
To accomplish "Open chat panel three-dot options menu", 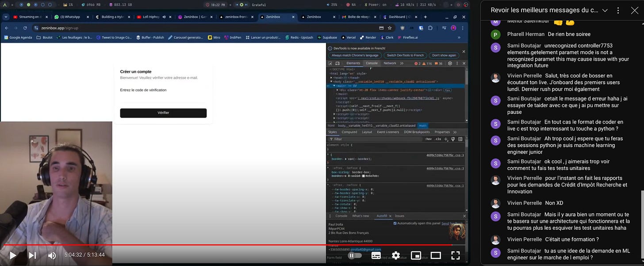I will click(618, 10).
